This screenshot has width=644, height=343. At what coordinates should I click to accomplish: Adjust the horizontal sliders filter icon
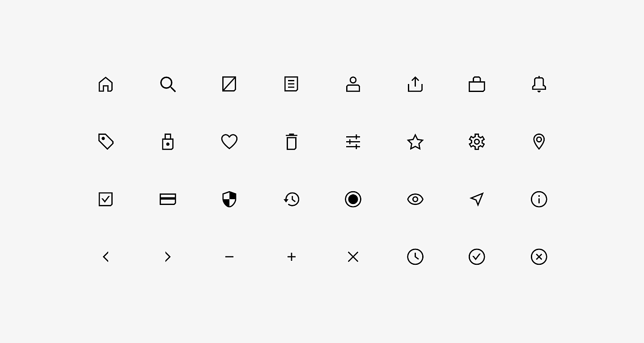click(x=353, y=142)
